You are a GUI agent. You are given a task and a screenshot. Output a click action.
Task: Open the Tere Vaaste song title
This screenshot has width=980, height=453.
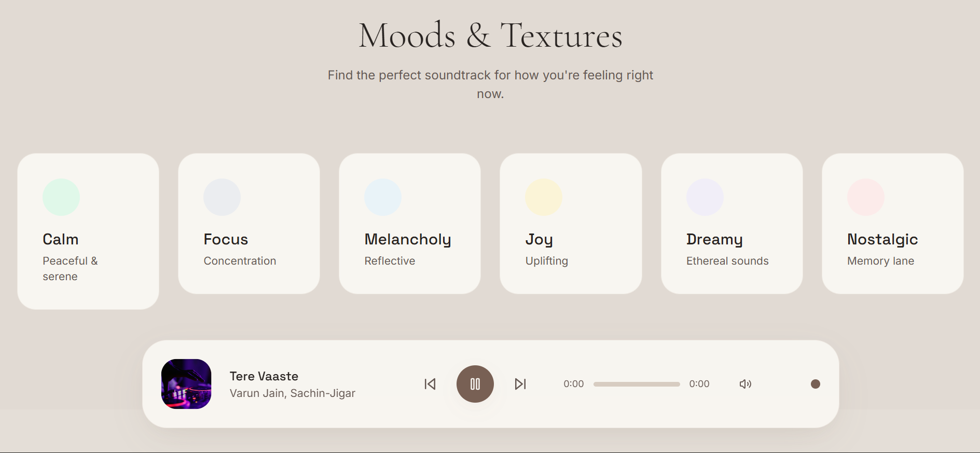pyautogui.click(x=264, y=376)
